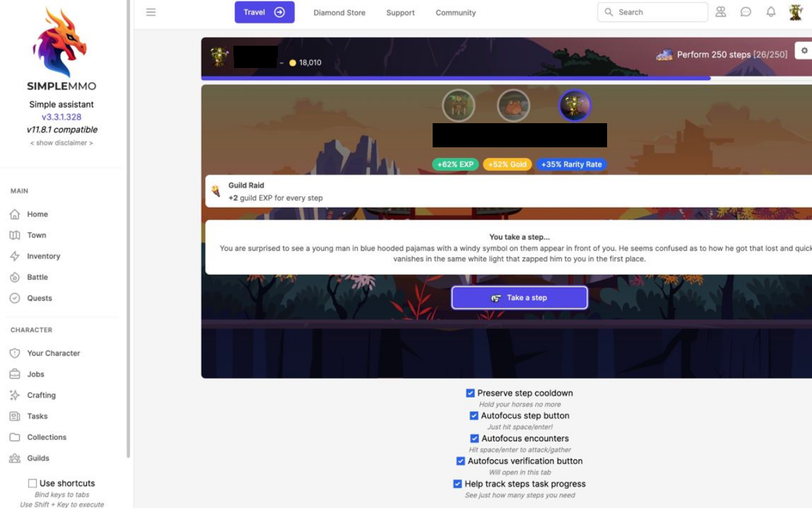Click the Take a step button

pos(520,298)
